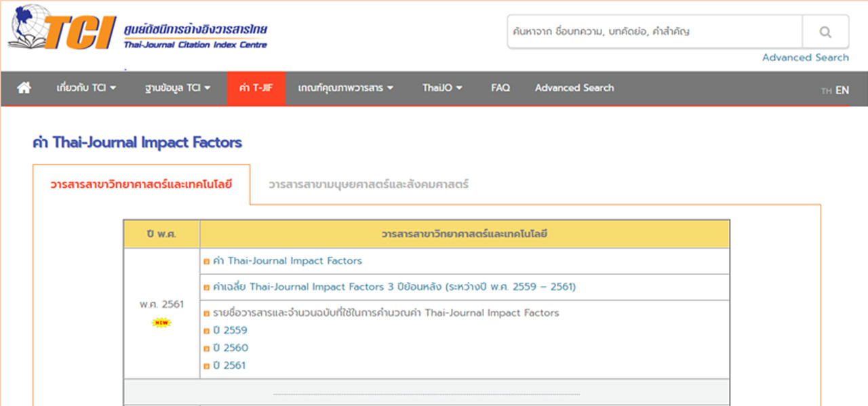The width and height of the screenshot is (868, 406).
Task: Click the NEW badge under พ.ศ. 2561
Action: 161,323
